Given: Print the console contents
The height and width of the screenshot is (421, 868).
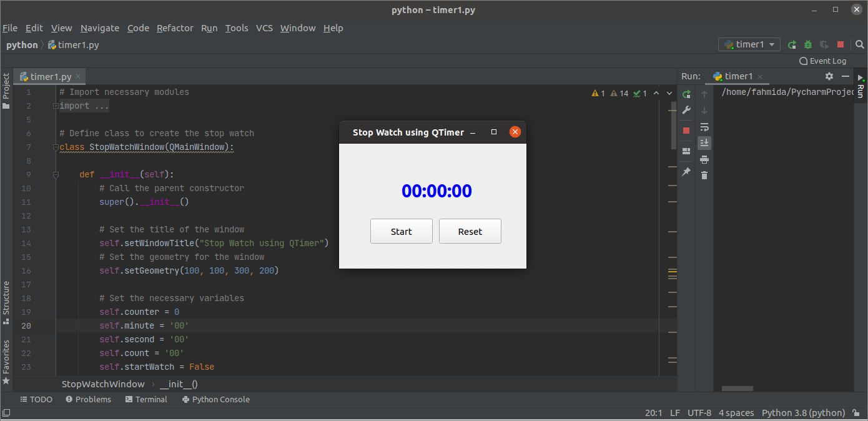Looking at the screenshot, I should 704,159.
